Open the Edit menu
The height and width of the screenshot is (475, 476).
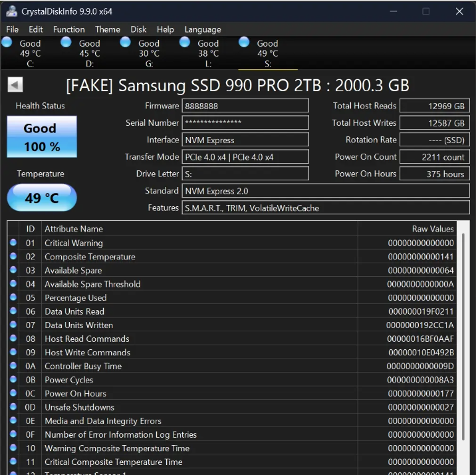tap(35, 29)
